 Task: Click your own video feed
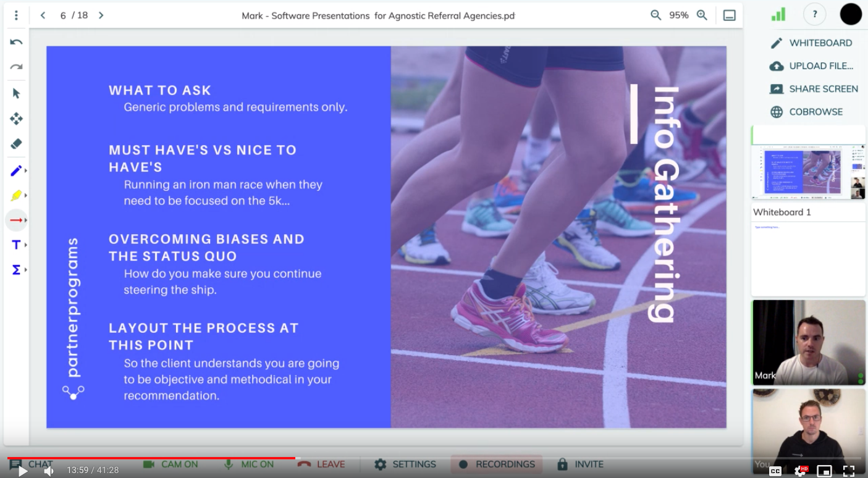tap(809, 432)
